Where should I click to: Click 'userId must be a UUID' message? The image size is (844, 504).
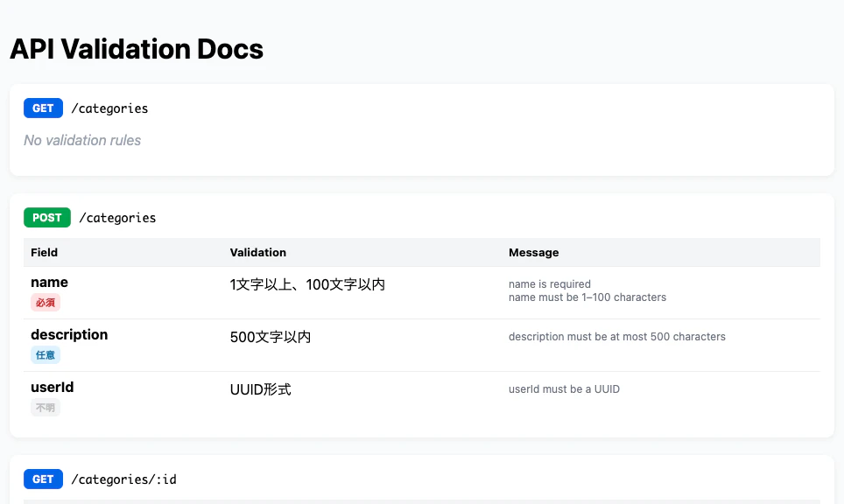coord(564,388)
